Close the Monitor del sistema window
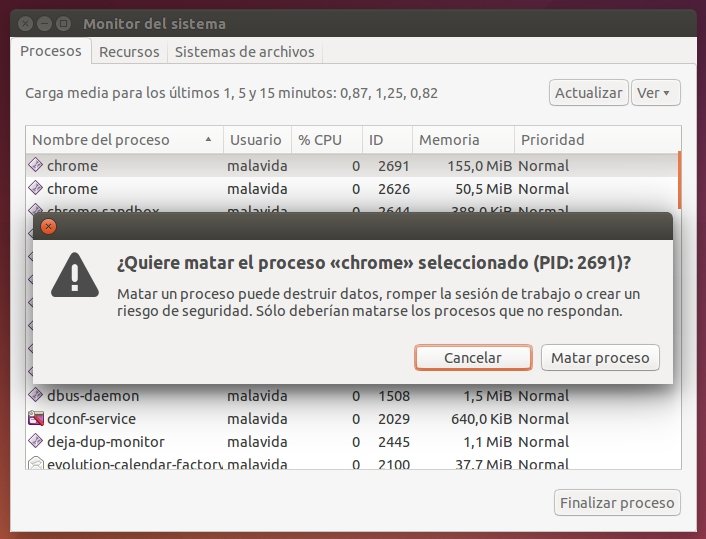Screen dimensions: 706x539 click(x=26, y=23)
